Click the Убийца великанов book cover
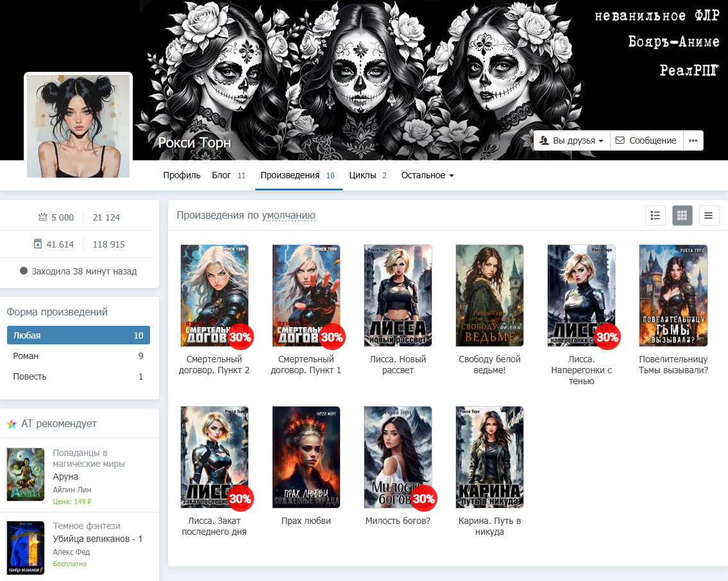Image resolution: width=728 pixels, height=581 pixels. (26, 548)
